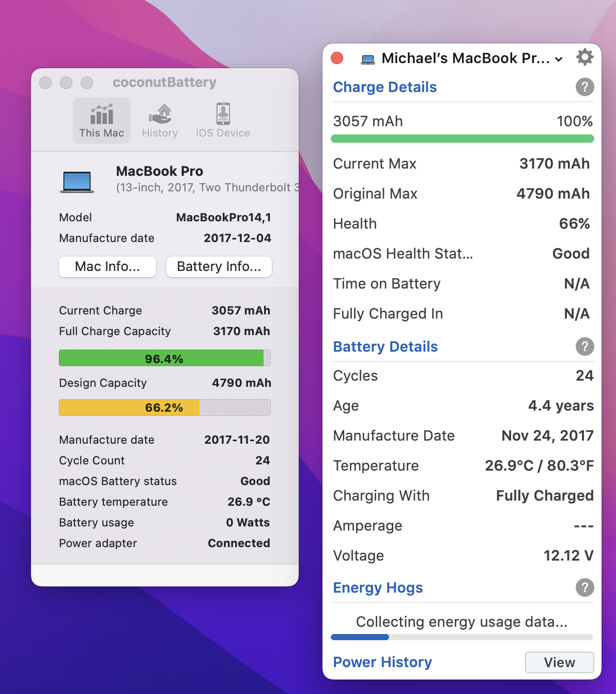Click the Nov 24, 2017 manufacture date
This screenshot has width=616, height=694.
pyautogui.click(x=547, y=435)
